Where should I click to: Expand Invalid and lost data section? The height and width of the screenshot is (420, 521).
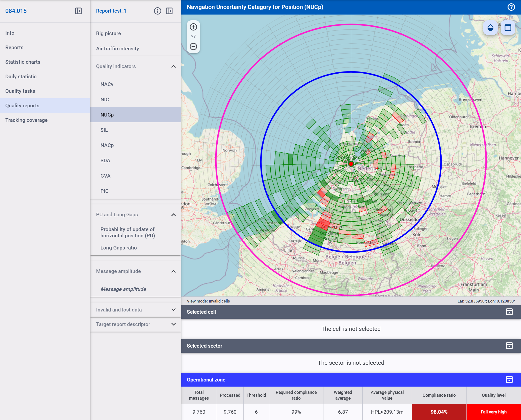click(x=173, y=310)
